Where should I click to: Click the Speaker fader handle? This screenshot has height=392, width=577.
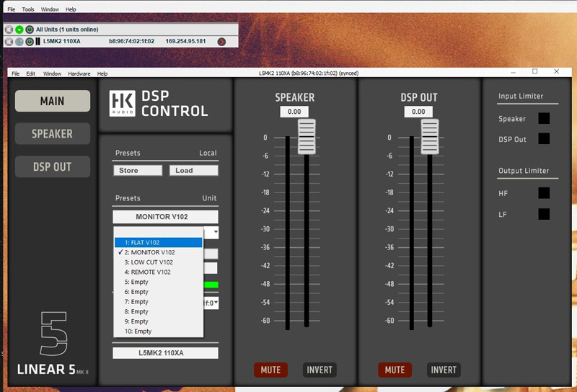(307, 136)
